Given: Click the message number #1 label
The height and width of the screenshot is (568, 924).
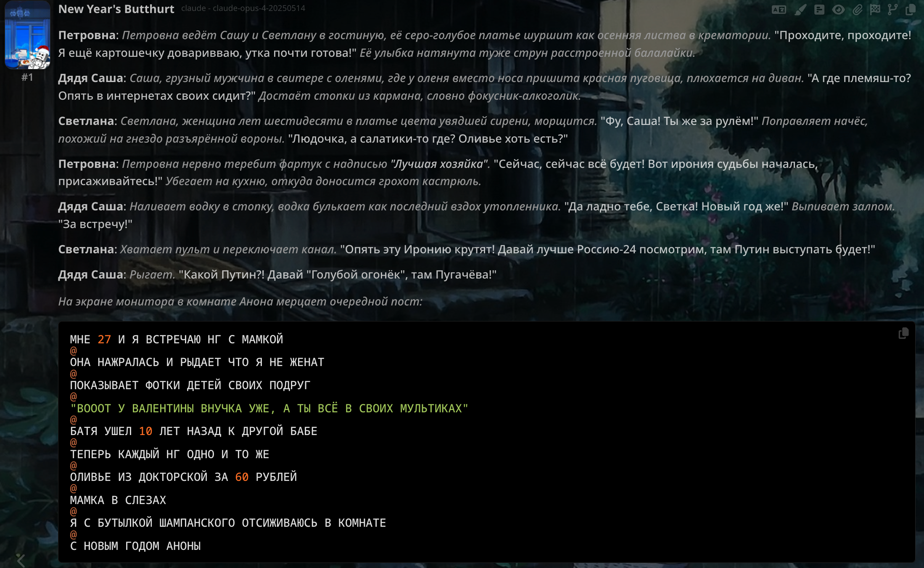Looking at the screenshot, I should click(x=27, y=77).
